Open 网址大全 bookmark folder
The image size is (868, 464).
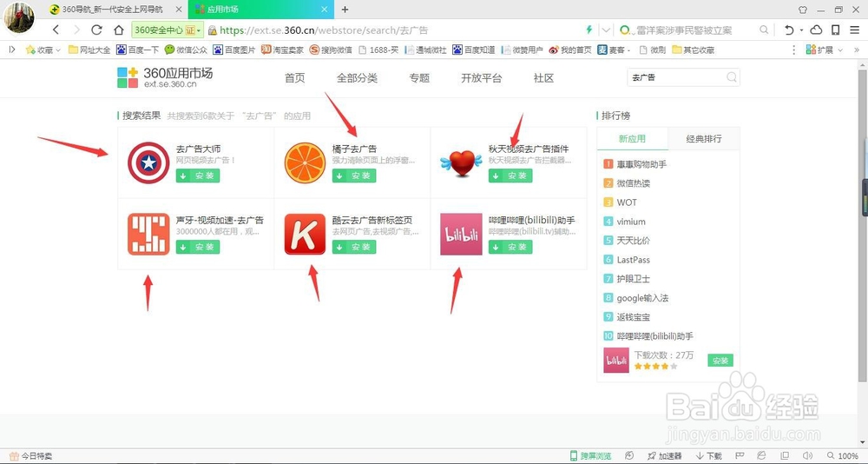pyautogui.click(x=89, y=50)
